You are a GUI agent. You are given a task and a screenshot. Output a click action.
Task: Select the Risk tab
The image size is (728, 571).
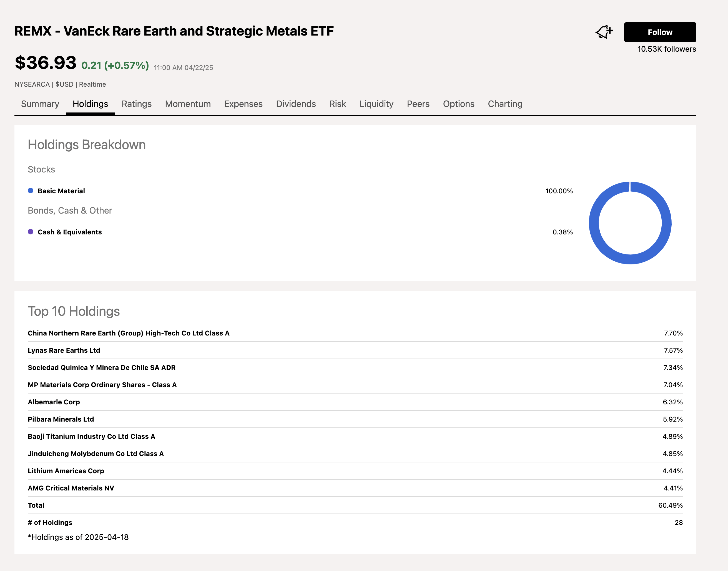(337, 104)
